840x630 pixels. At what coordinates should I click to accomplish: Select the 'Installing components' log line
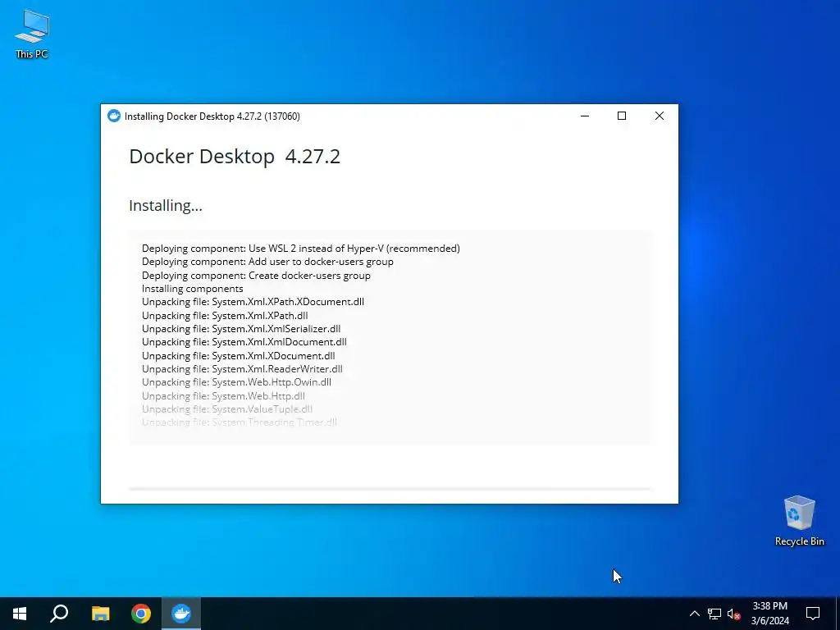tap(192, 289)
